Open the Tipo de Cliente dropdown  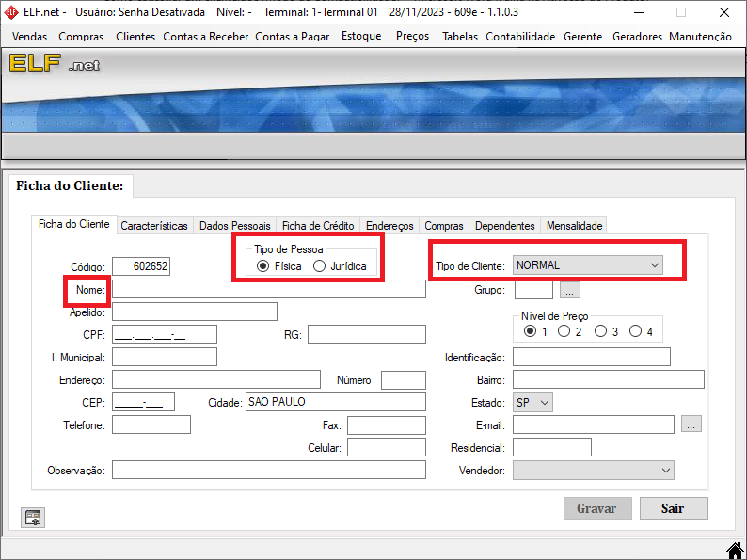coord(587,265)
